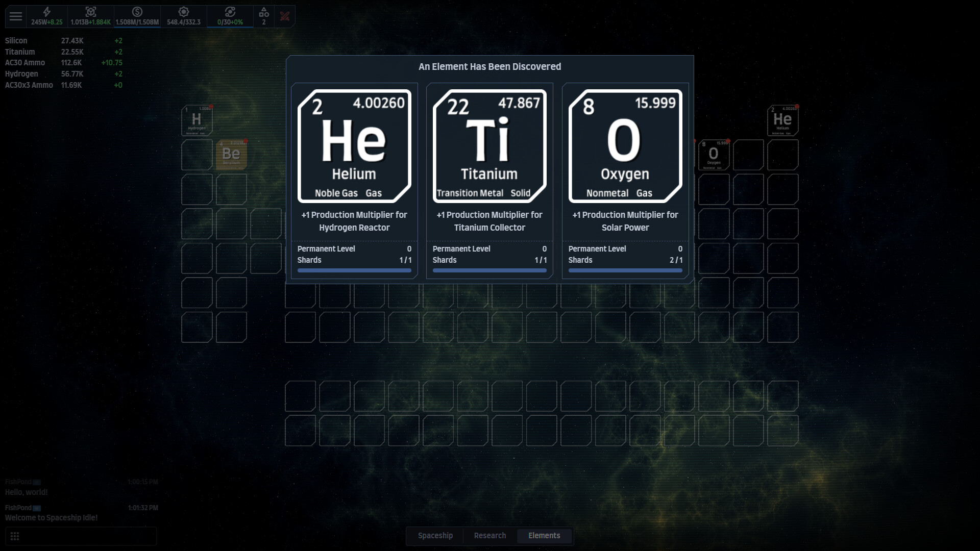Viewport: 980px width, 551px height.
Task: Click the gear icon showing 548.4/332.3
Action: point(183,12)
